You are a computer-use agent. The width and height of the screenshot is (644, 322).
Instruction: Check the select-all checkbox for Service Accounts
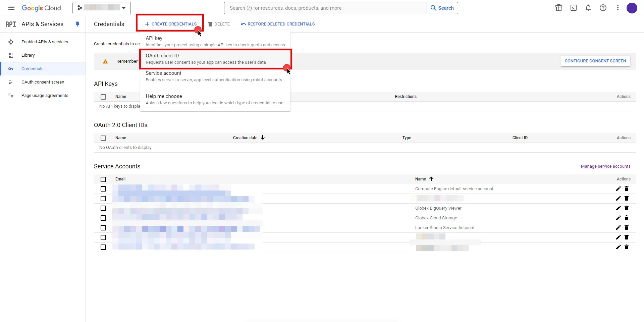pyautogui.click(x=103, y=179)
